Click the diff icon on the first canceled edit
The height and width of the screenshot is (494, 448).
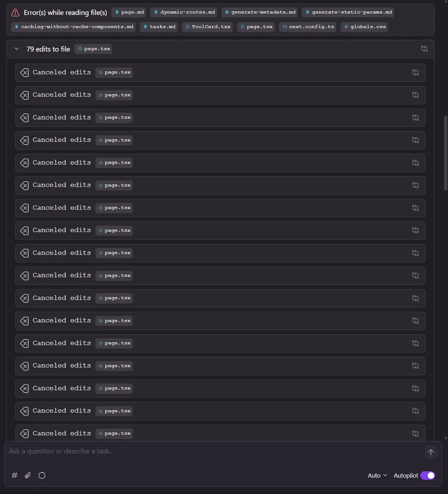416,72
